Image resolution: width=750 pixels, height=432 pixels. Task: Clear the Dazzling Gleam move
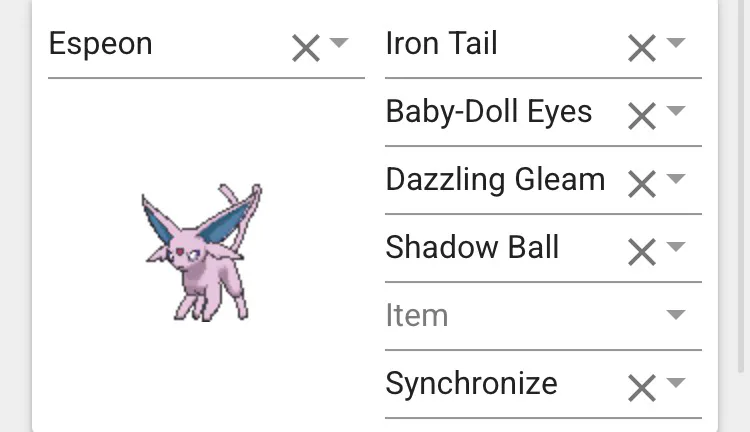tap(641, 183)
